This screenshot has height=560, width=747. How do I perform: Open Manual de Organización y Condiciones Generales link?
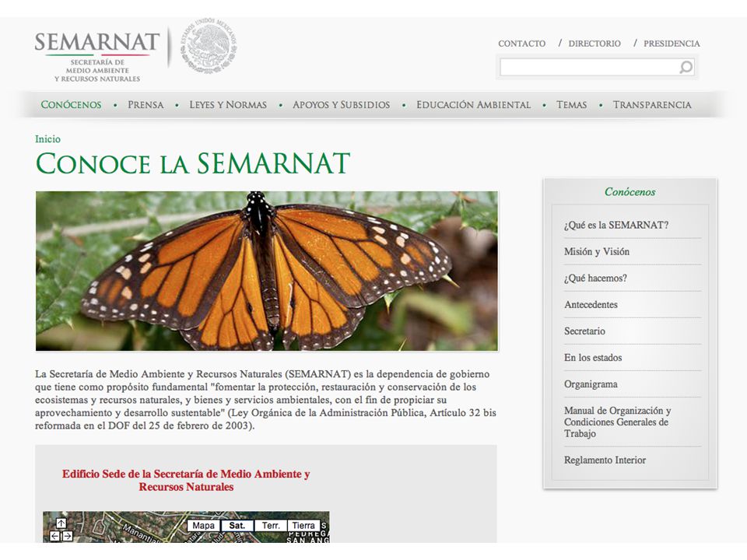(x=617, y=422)
